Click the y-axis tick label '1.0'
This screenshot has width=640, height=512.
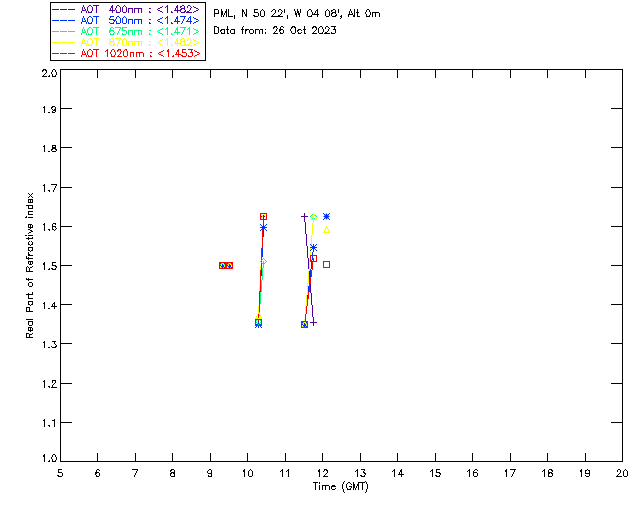click(x=49, y=458)
